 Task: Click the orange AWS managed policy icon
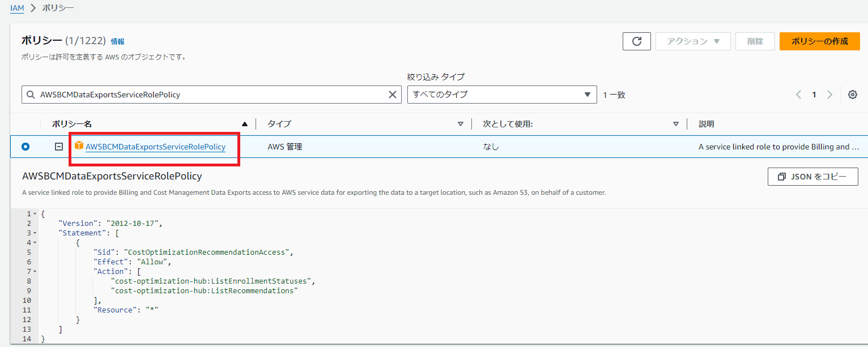coord(79,146)
